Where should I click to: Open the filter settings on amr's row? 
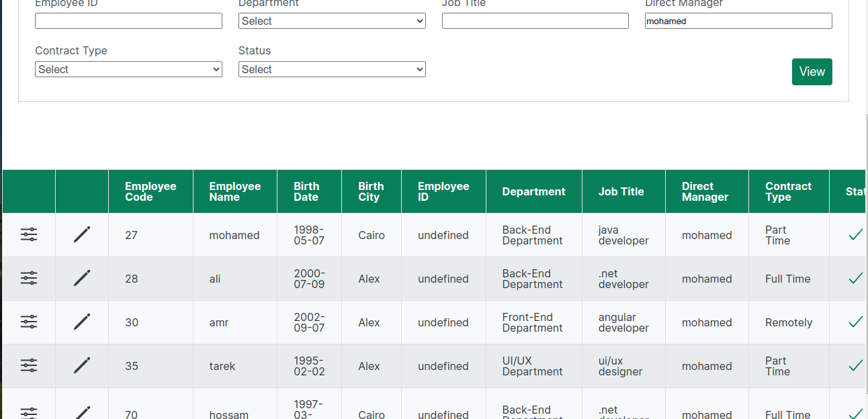tap(28, 322)
